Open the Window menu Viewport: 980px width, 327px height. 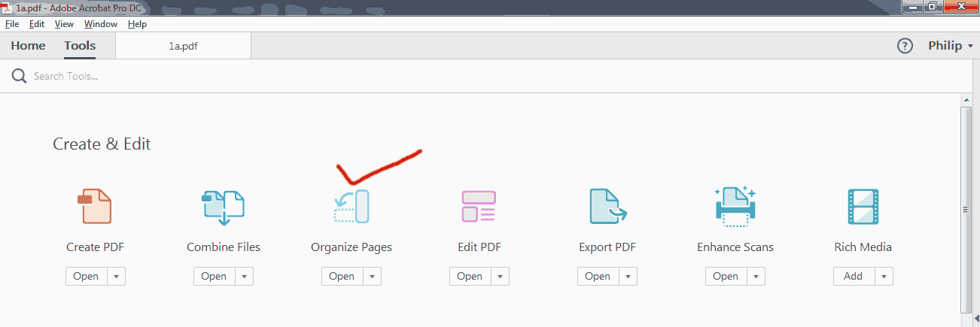(x=101, y=24)
